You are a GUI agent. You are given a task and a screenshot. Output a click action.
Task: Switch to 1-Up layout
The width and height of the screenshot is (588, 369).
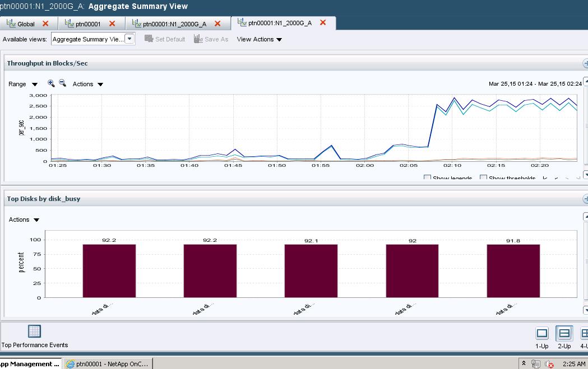(541, 334)
